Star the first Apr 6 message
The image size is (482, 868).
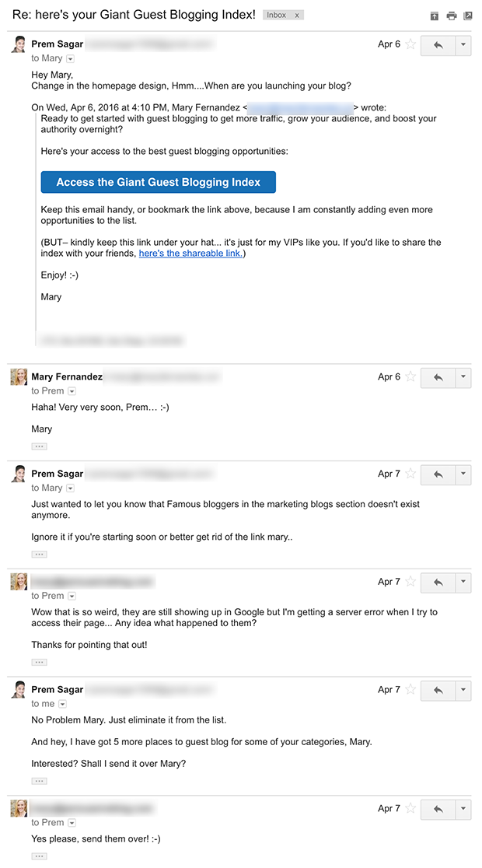point(410,44)
